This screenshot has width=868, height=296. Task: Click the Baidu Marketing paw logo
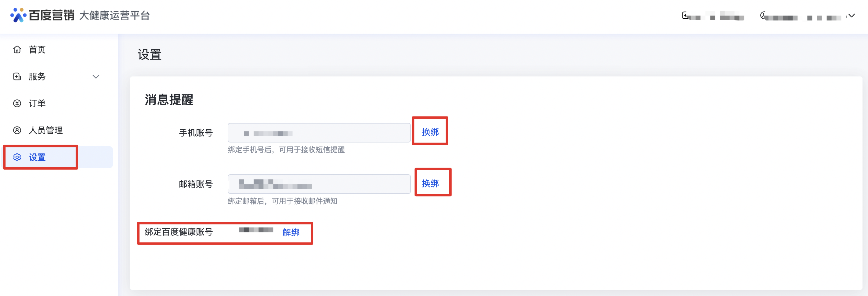click(18, 15)
